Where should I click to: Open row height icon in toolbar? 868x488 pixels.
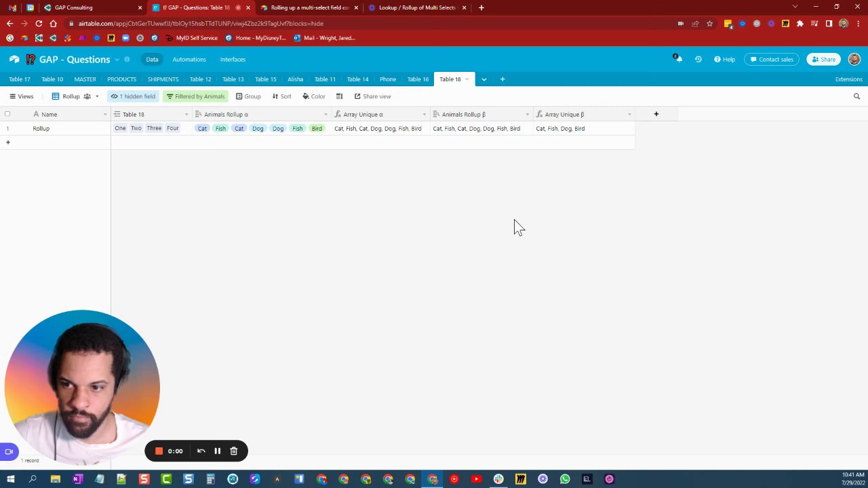click(x=339, y=96)
